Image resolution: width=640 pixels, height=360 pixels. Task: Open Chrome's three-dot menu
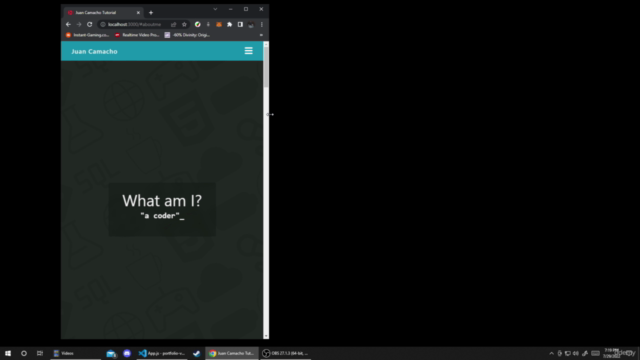coord(262,24)
